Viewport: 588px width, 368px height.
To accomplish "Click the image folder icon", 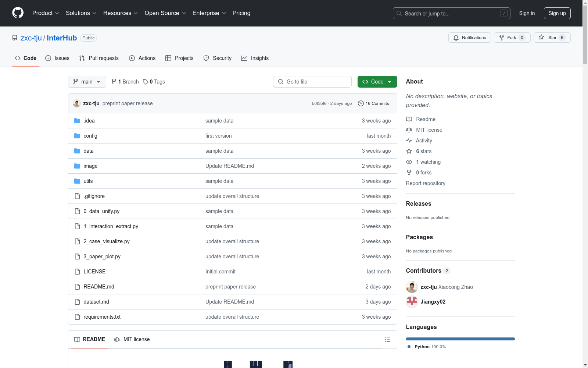I will tap(77, 166).
